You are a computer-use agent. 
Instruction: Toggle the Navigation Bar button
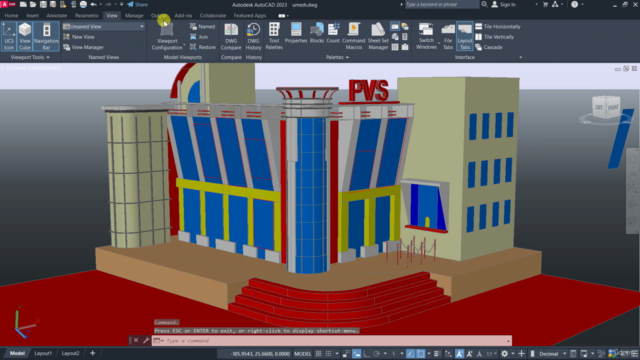pos(46,36)
